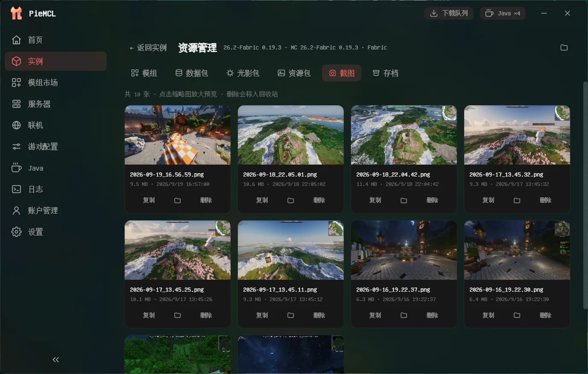The image size is (588, 374).
Task: Switch to the 数据包 tab
Action: (191, 73)
